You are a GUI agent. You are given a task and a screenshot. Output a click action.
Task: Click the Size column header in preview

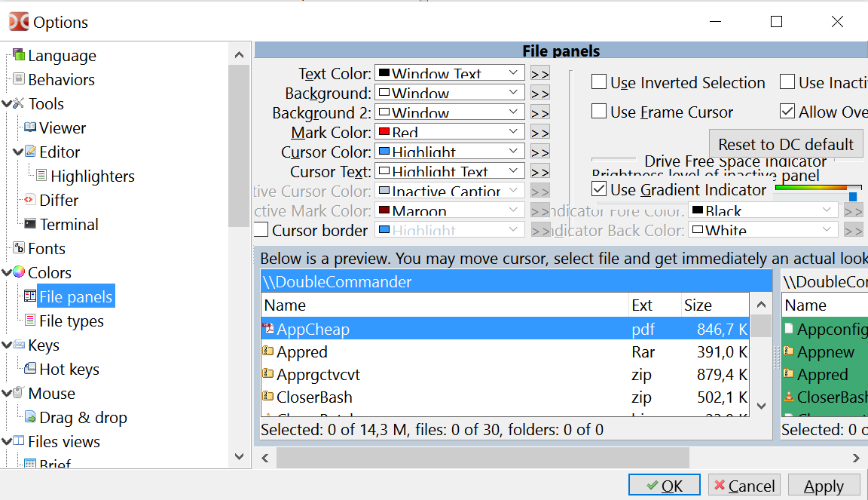698,305
